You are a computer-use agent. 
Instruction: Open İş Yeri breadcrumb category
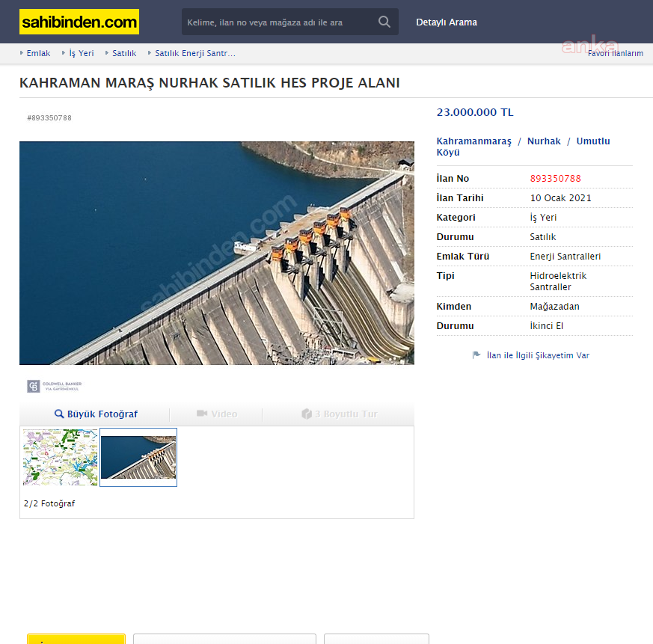click(x=81, y=54)
